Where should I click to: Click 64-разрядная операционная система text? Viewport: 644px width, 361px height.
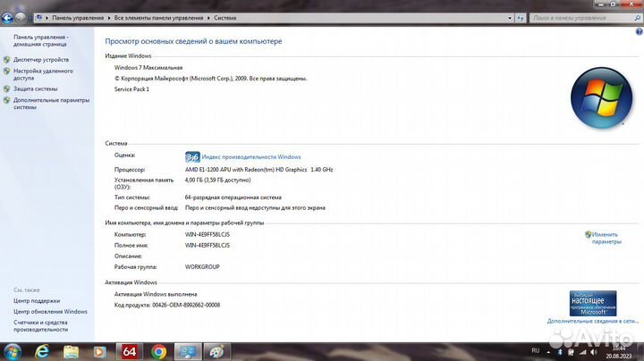tap(233, 197)
